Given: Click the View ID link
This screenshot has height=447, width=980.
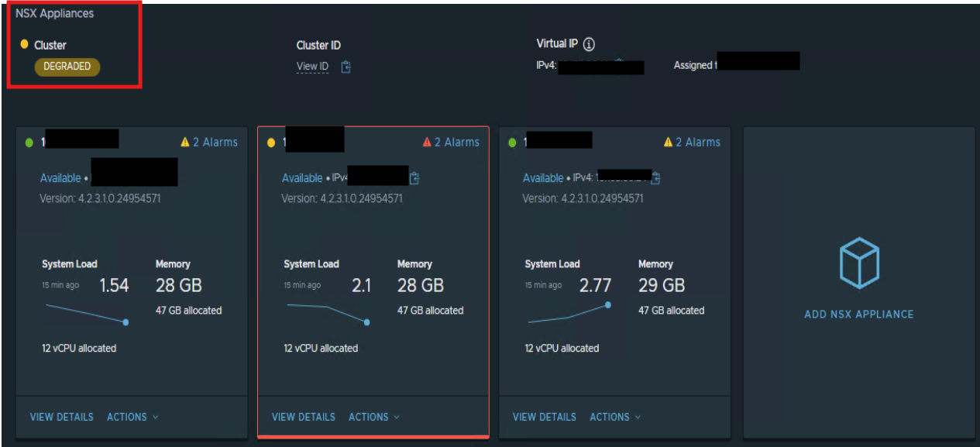Looking at the screenshot, I should [x=313, y=67].
